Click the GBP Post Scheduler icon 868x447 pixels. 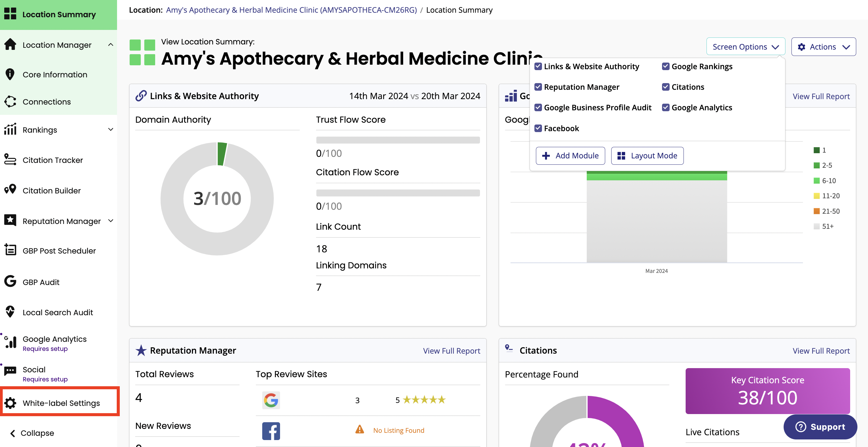pos(10,250)
